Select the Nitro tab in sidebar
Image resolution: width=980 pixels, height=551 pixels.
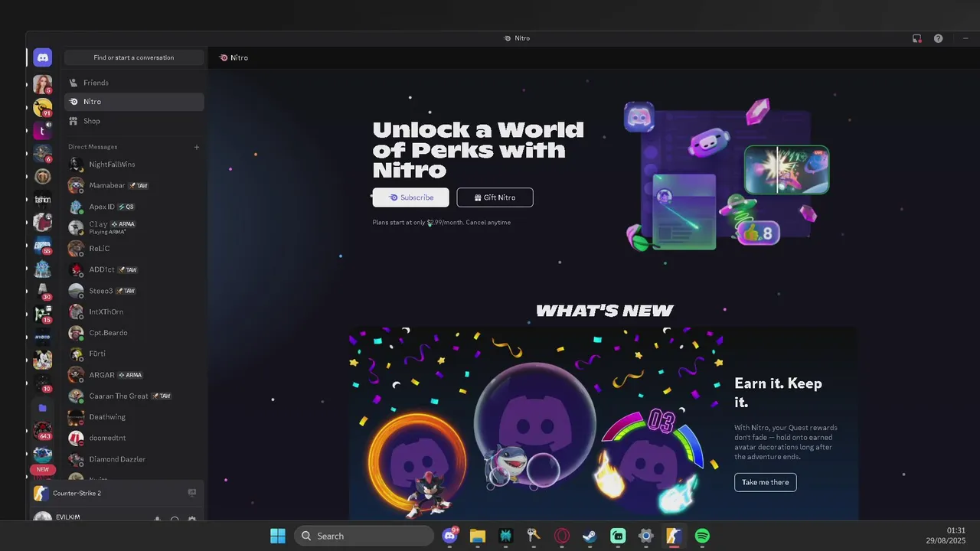tap(134, 102)
